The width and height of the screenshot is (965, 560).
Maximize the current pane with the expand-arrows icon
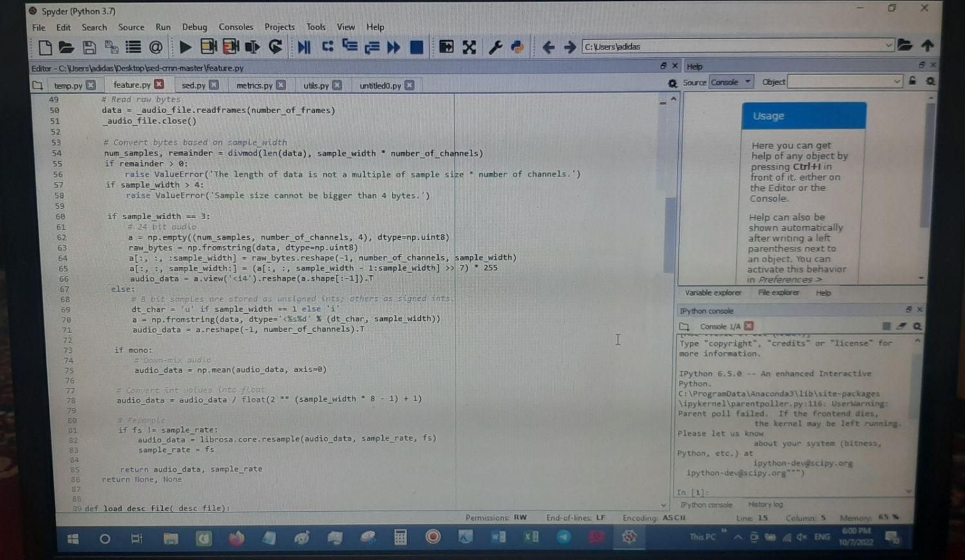469,47
